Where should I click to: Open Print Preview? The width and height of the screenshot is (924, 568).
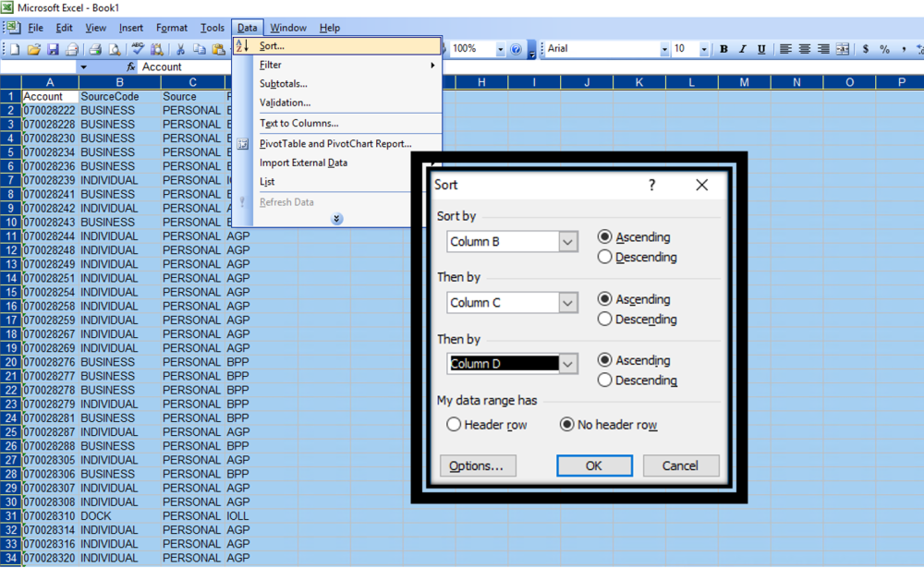tap(113, 48)
